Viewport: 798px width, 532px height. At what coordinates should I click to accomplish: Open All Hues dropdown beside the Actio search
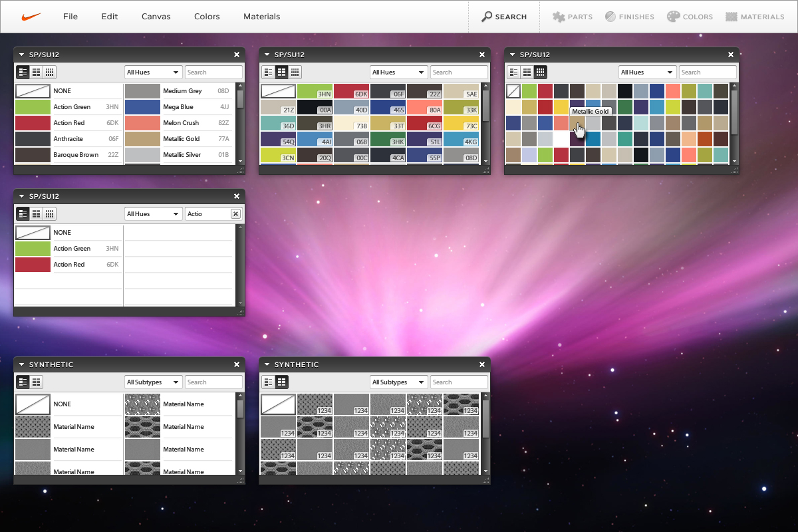[153, 213]
